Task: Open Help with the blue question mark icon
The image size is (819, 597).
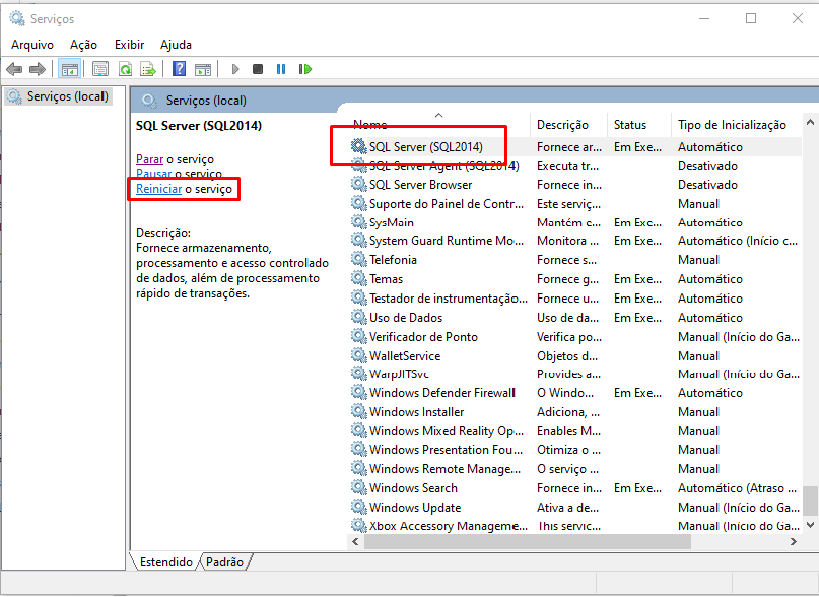Action: tap(179, 69)
